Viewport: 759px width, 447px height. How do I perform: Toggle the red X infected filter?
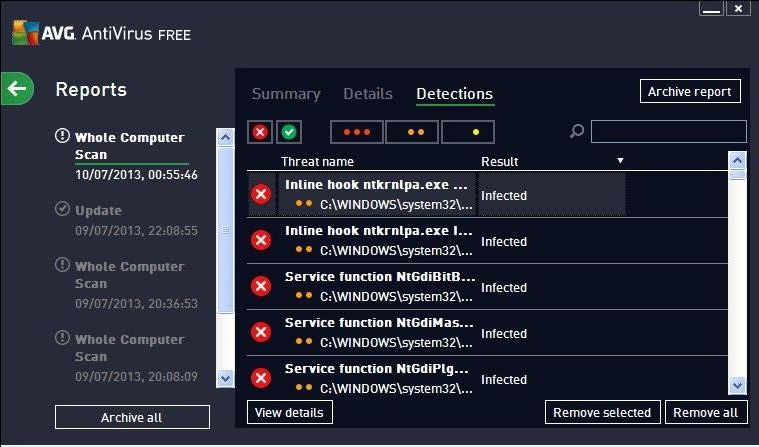[x=260, y=132]
